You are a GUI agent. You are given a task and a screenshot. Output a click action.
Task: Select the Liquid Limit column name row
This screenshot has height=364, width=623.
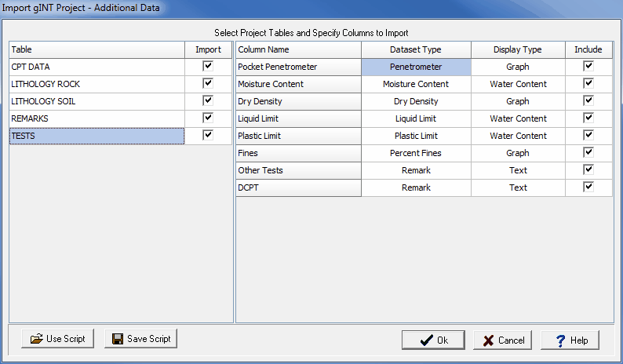click(x=298, y=118)
